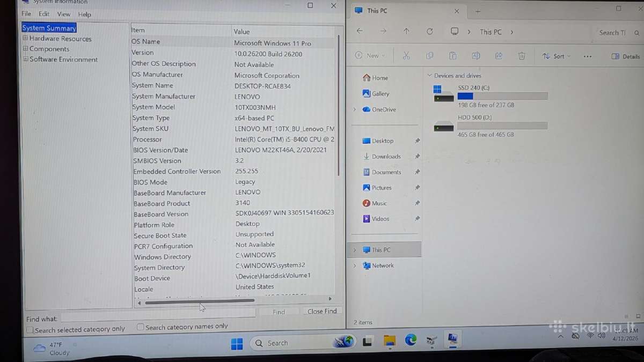Expand Network in the navigation pane

click(x=354, y=265)
